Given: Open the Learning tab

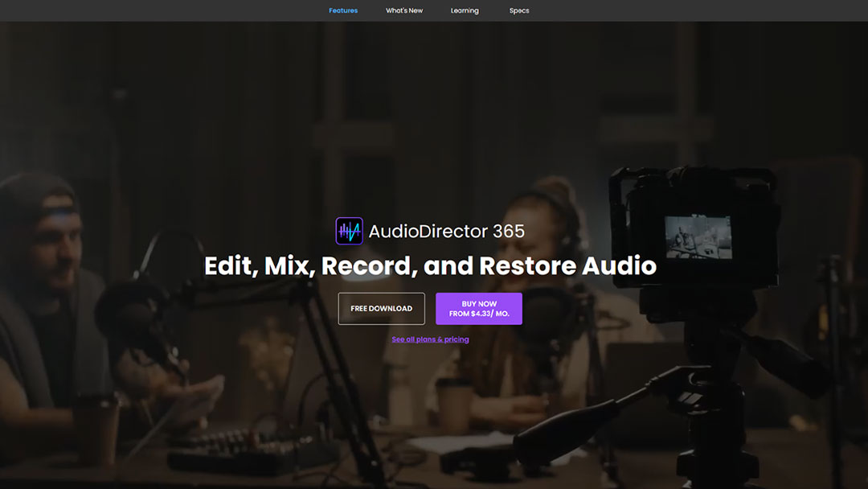Looking at the screenshot, I should click(x=465, y=10).
